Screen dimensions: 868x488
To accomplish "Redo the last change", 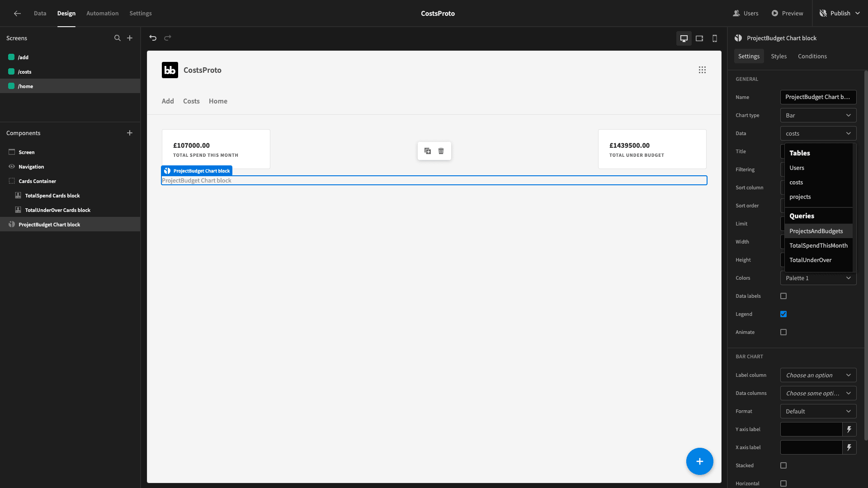I will coord(168,38).
